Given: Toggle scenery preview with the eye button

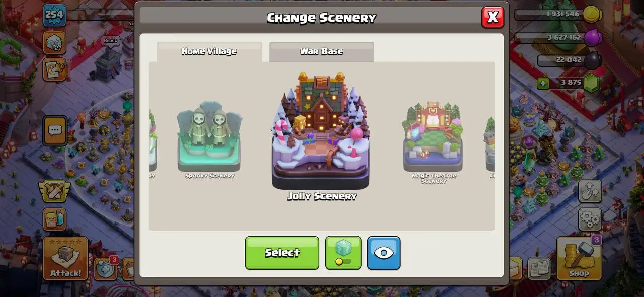Looking at the screenshot, I should [x=384, y=253].
